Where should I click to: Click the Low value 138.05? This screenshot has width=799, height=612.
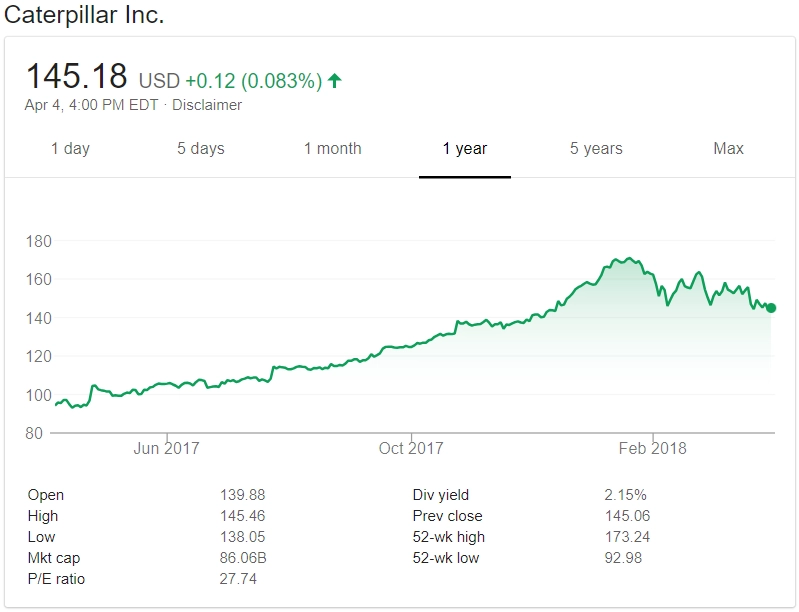click(x=243, y=537)
